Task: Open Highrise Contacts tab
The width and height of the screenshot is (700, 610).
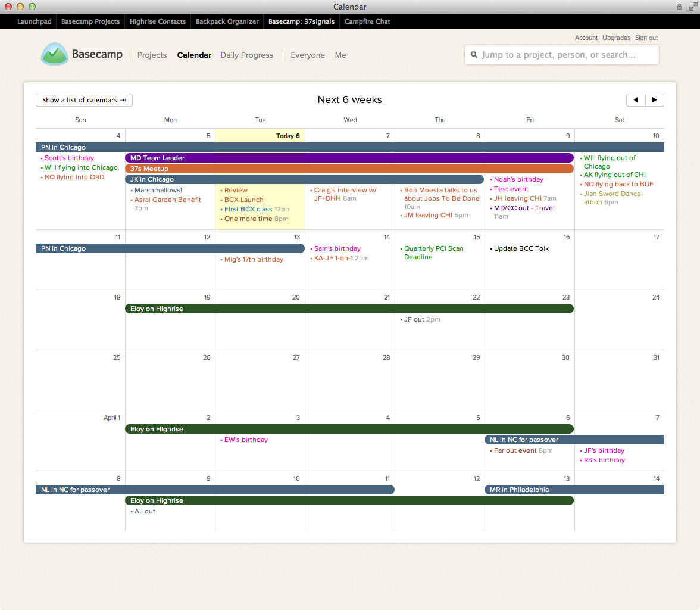Action: pos(158,21)
